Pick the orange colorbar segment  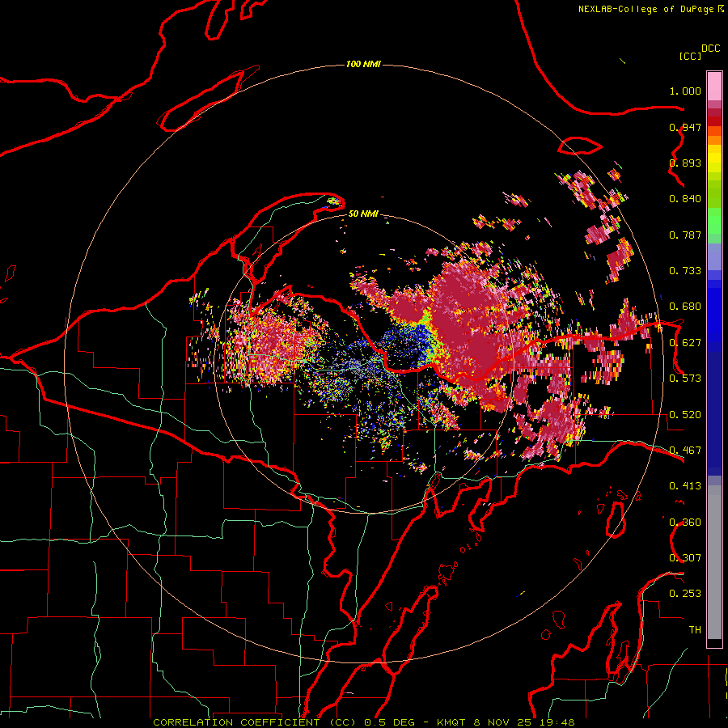pyautogui.click(x=714, y=140)
